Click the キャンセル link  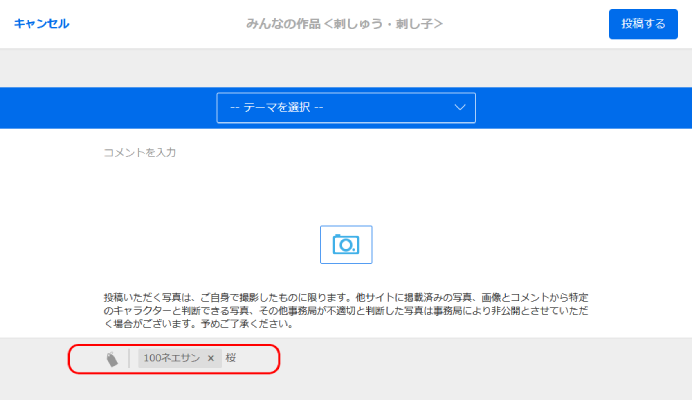pos(41,23)
